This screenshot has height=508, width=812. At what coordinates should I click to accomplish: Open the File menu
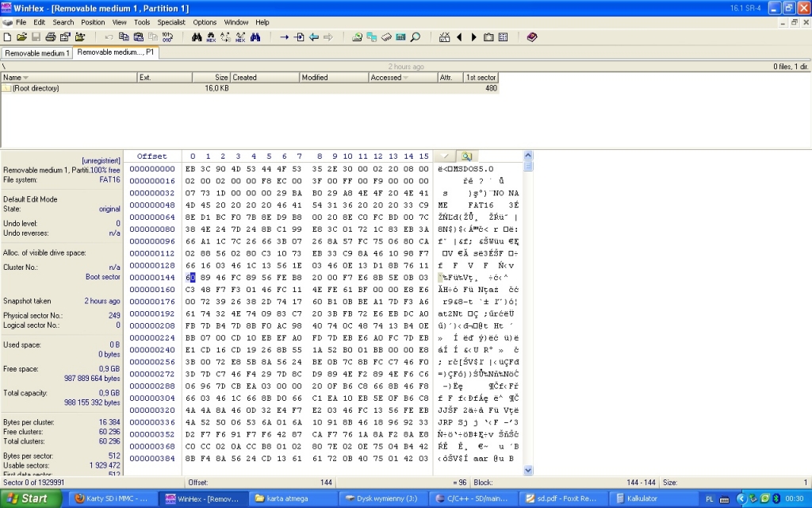pos(21,22)
